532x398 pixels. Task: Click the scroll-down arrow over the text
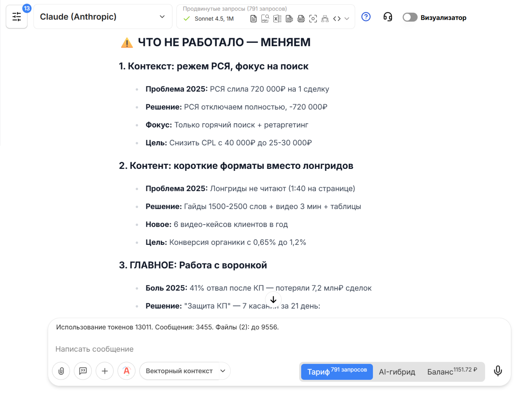tap(273, 299)
